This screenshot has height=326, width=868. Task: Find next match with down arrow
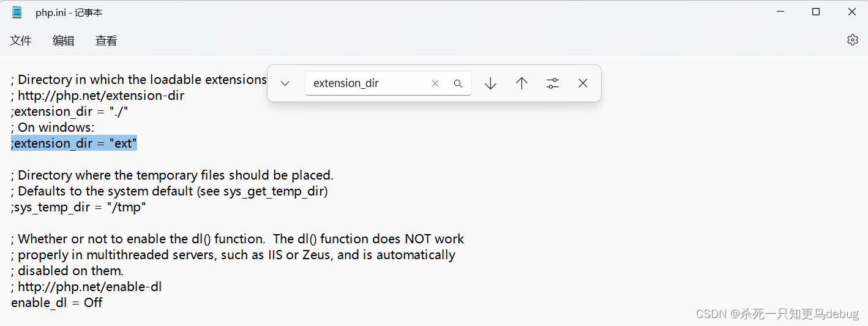490,83
